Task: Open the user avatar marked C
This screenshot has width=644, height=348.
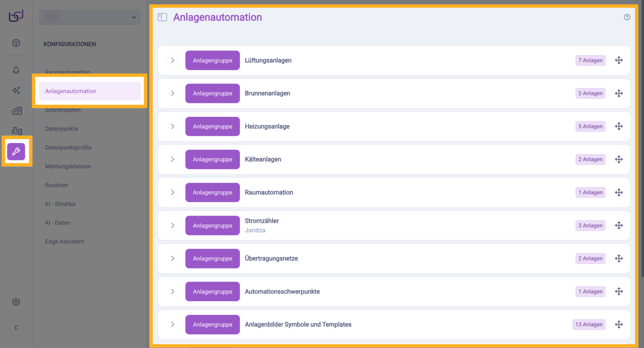Action: coord(16,328)
